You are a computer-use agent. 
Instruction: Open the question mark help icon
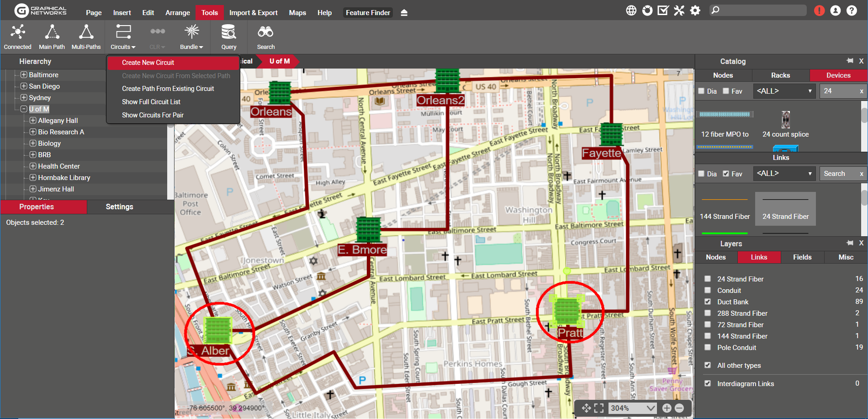(x=852, y=10)
